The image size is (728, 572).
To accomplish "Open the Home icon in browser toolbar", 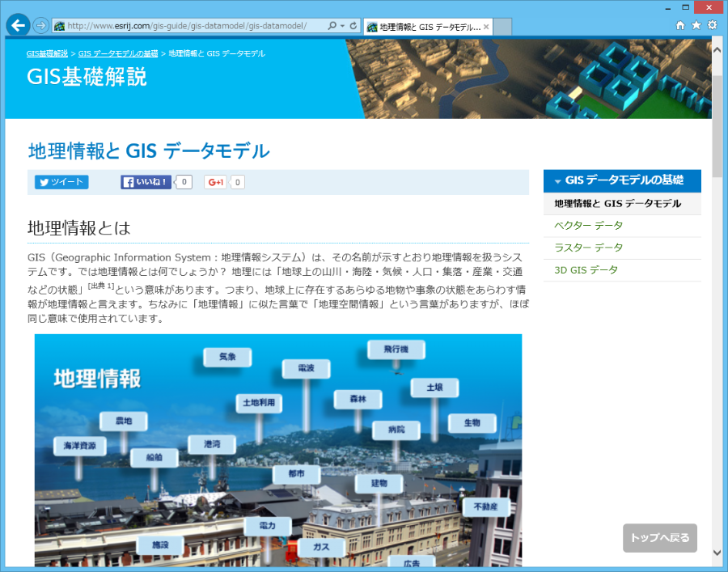I will pyautogui.click(x=680, y=25).
